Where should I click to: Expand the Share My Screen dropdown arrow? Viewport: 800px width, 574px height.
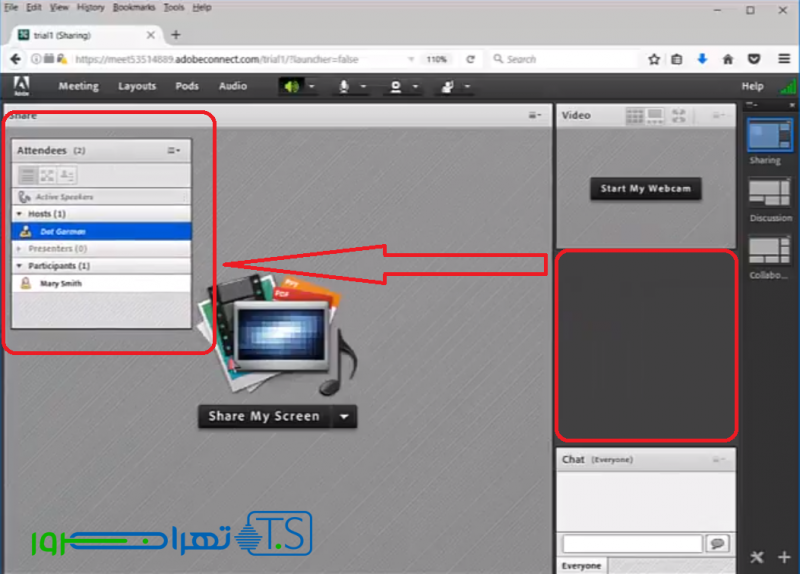pyautogui.click(x=344, y=417)
